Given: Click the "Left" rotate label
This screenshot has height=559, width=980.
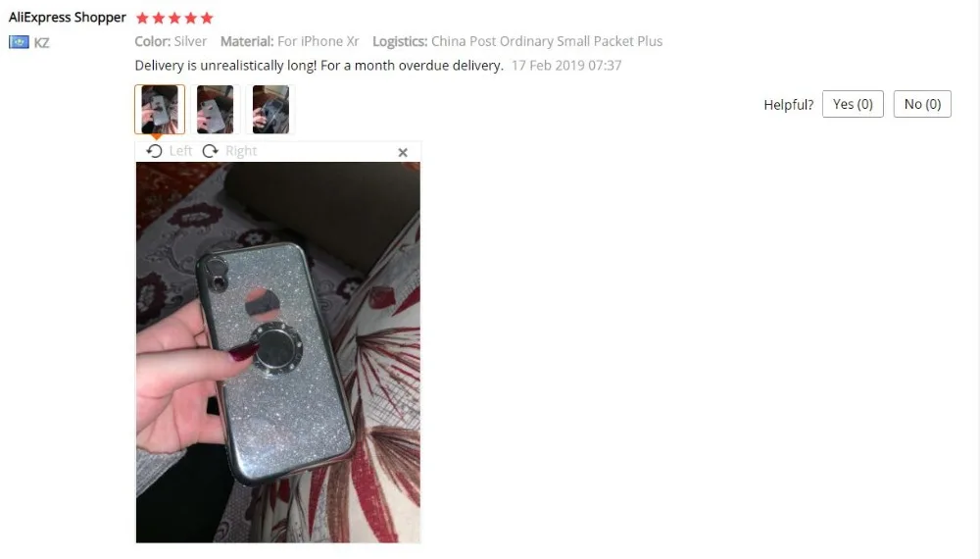Looking at the screenshot, I should tap(180, 151).
